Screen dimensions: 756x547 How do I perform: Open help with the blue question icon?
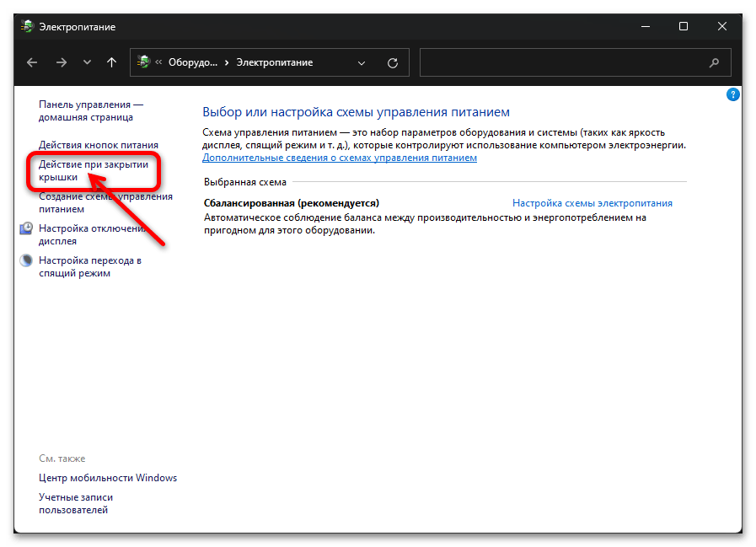732,94
